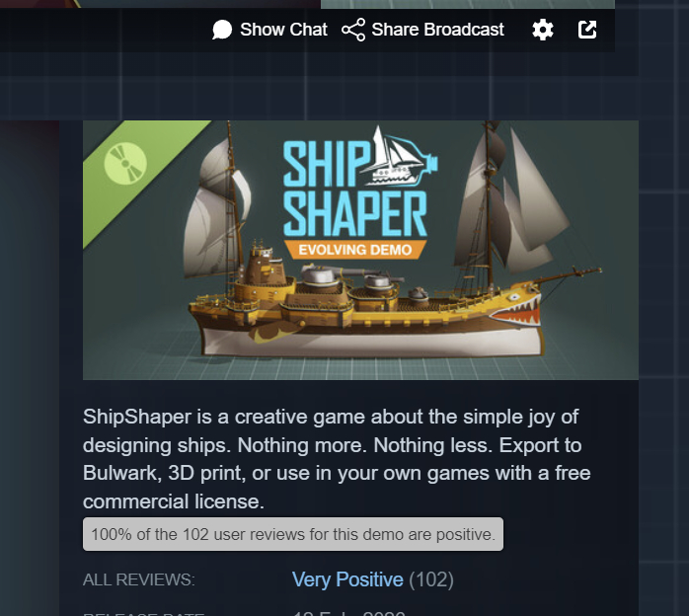Click the gun turret on the ship deck
This screenshot has width=689, height=616.
point(321,276)
